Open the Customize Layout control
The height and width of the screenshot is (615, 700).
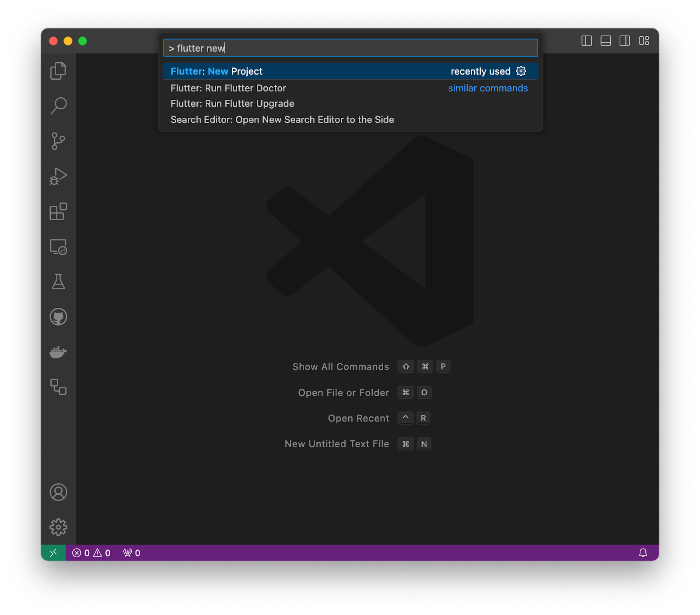pos(644,41)
